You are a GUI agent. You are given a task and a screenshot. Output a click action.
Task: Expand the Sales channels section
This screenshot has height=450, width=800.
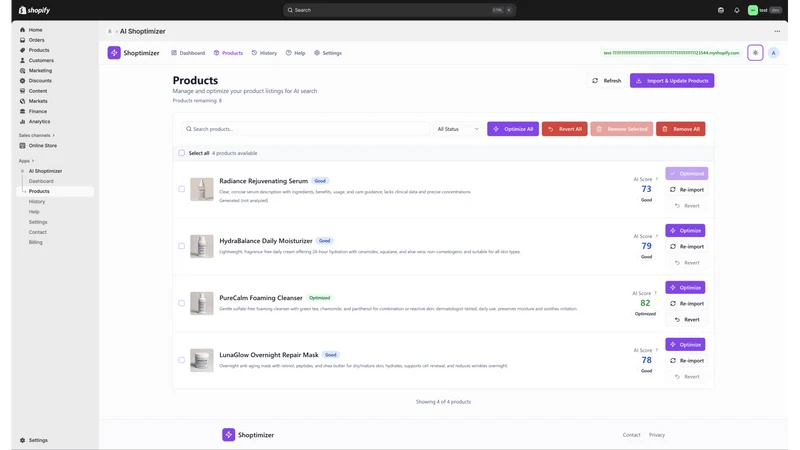(x=37, y=135)
